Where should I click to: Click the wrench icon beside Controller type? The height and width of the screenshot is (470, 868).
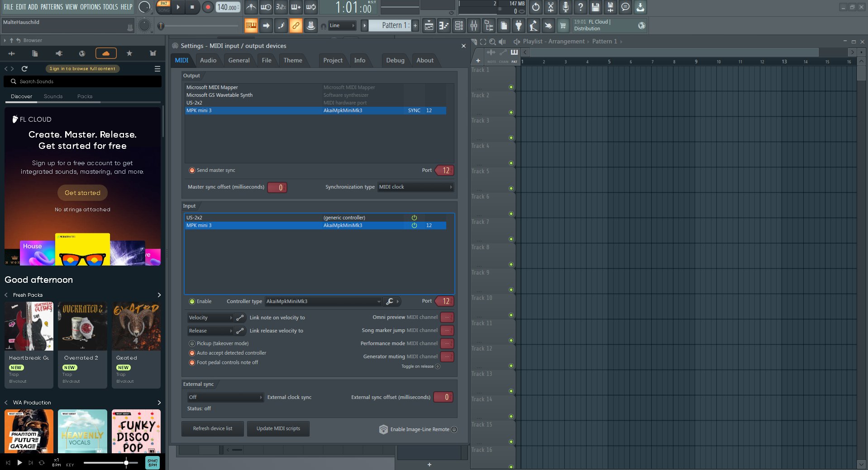[389, 301]
